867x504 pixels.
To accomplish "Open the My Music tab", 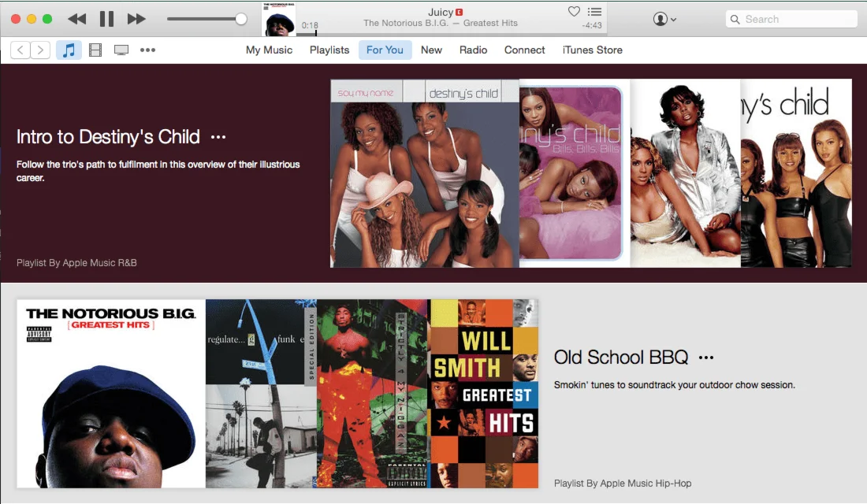I will pos(269,50).
